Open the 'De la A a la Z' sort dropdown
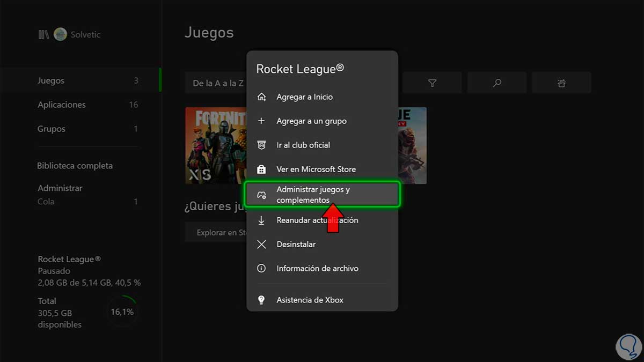 [216, 83]
